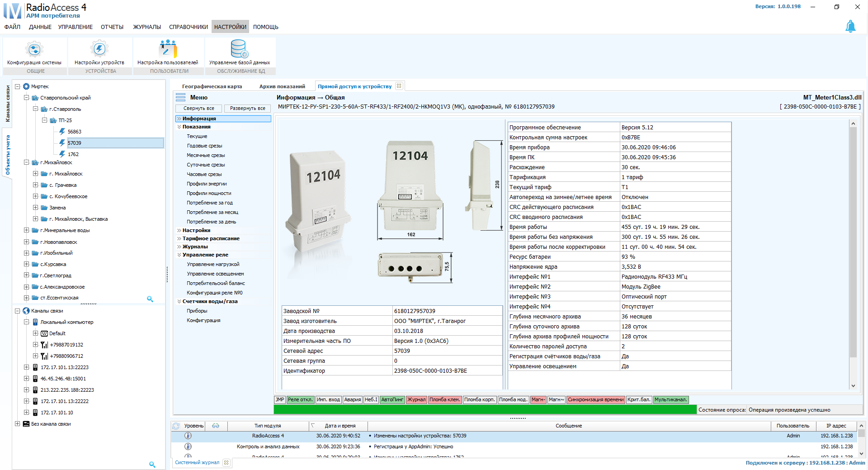Click the Ставропольский край folder icon

click(x=35, y=98)
